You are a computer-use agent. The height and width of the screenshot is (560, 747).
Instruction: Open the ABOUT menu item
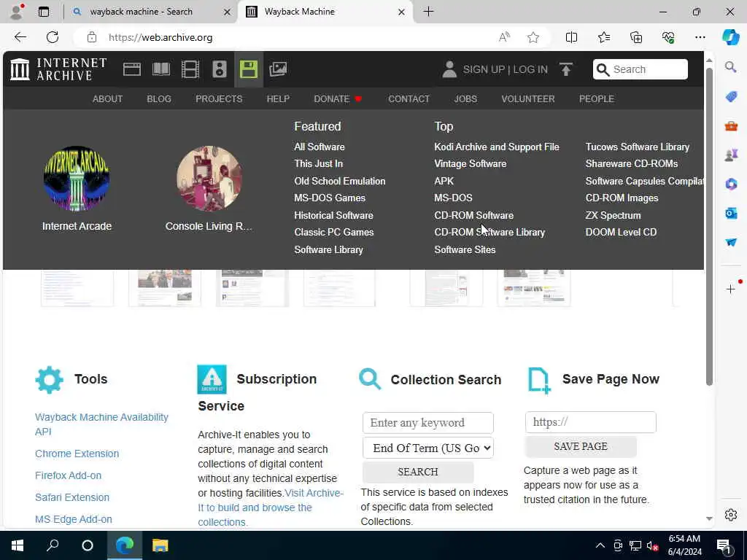(x=108, y=99)
